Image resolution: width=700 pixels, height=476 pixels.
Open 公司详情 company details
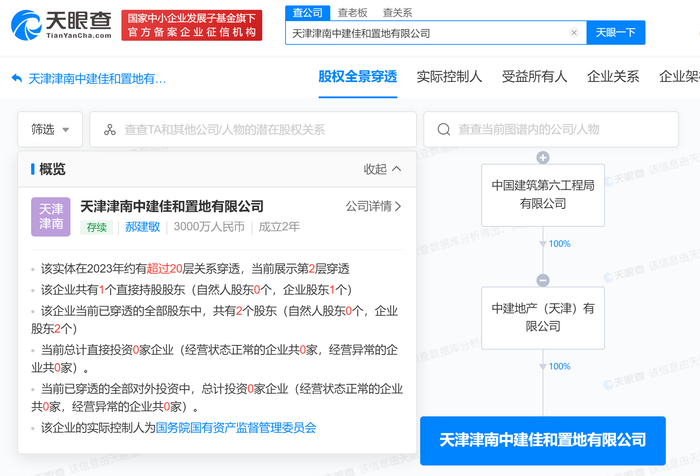[373, 206]
